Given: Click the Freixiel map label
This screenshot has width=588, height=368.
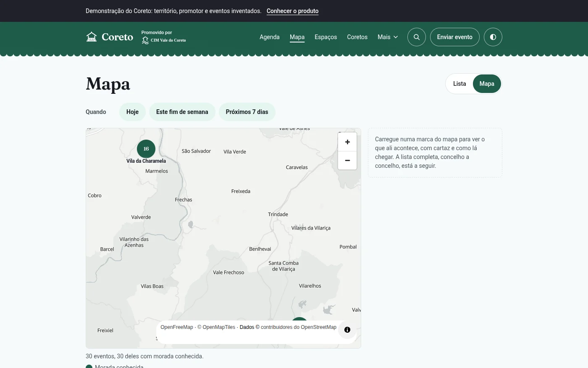Looking at the screenshot, I should pyautogui.click(x=105, y=331).
